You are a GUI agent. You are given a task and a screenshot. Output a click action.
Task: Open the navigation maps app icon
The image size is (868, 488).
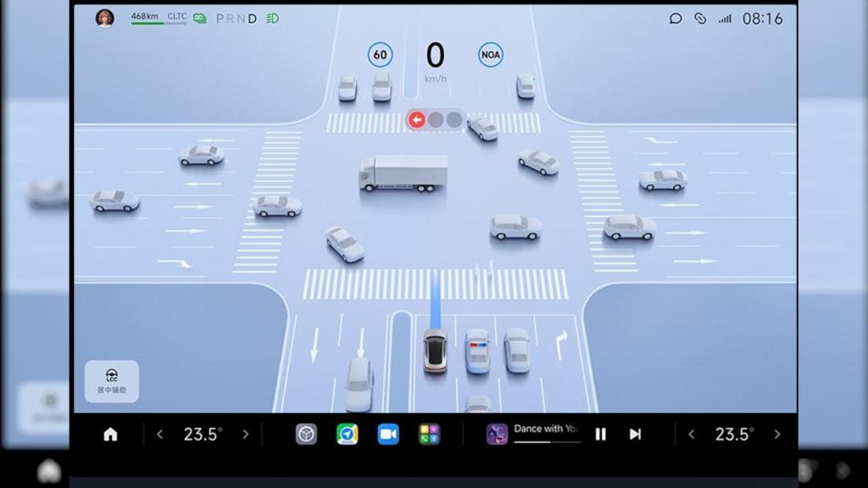click(347, 433)
